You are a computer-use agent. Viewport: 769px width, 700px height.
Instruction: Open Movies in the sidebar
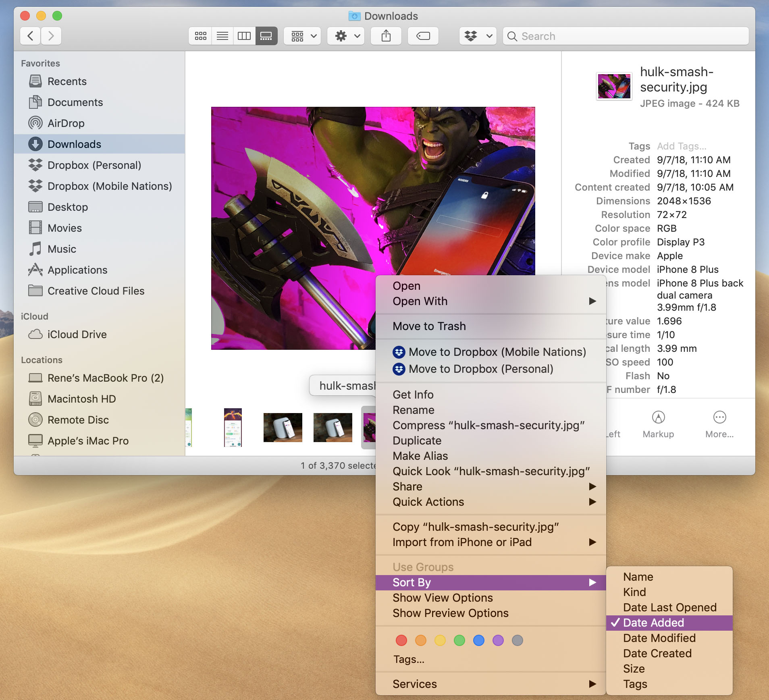tap(99, 228)
